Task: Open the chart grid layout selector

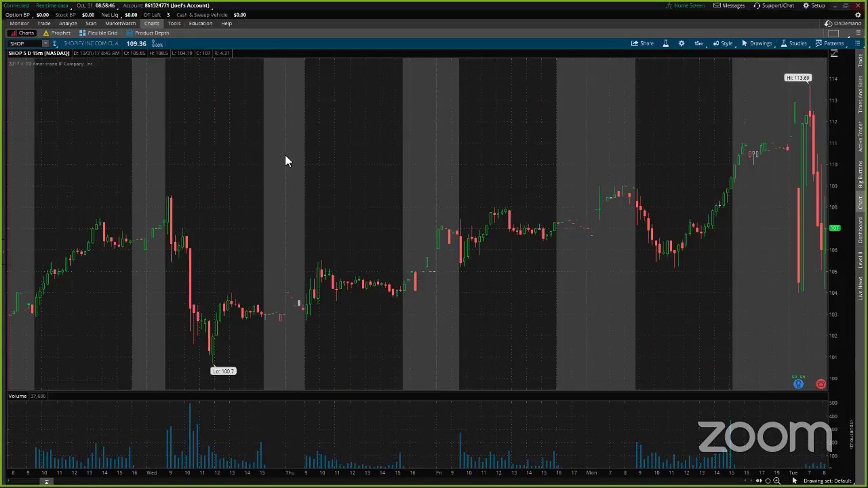Action: (834, 33)
